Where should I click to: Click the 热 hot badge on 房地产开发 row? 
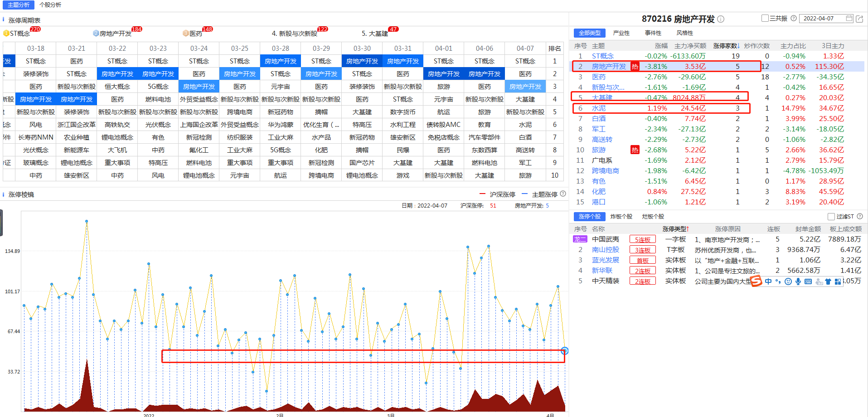(x=635, y=67)
